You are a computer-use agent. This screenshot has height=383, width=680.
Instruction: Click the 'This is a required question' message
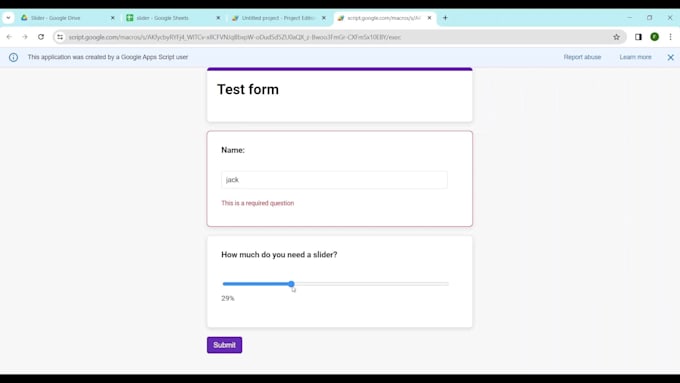[x=258, y=203]
